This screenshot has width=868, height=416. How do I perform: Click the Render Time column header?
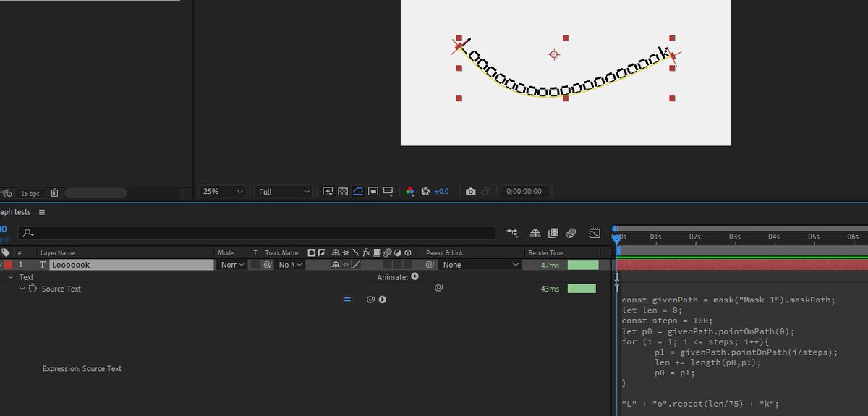click(545, 253)
